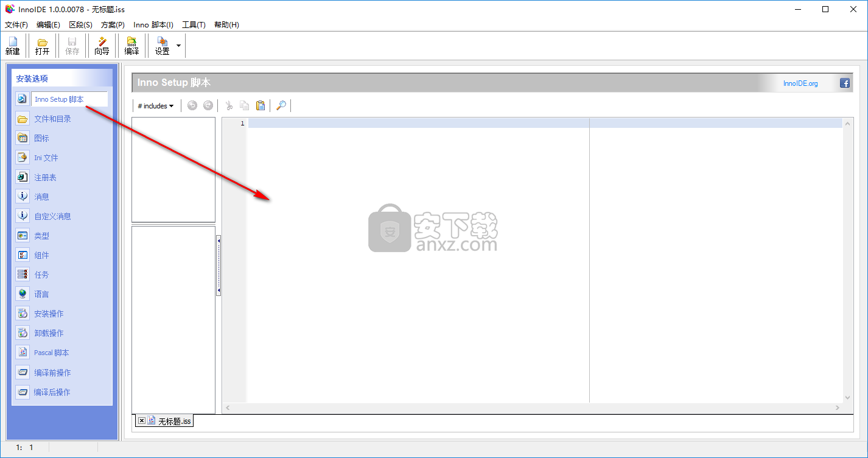The image size is (868, 458).
Task: Open the 类型 section icon
Action: point(23,236)
